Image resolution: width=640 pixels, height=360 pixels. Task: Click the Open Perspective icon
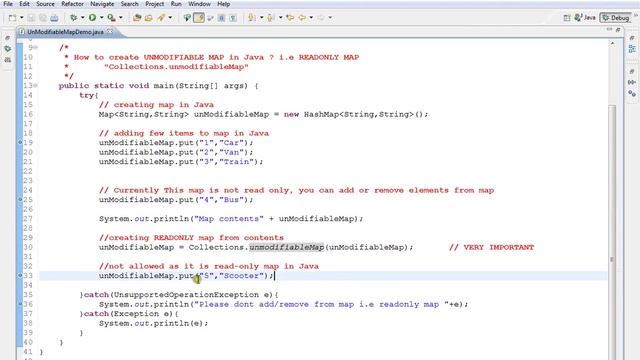click(x=567, y=18)
